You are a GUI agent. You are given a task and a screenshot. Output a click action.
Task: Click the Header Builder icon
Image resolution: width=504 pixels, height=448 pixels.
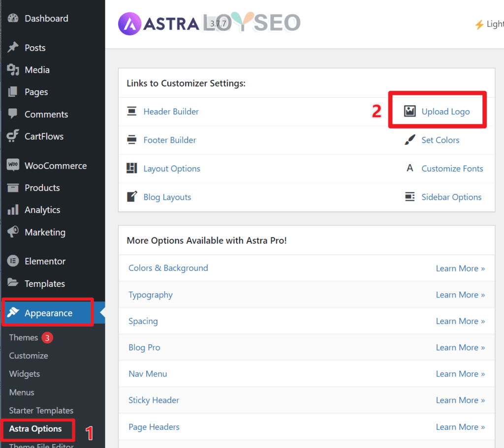(132, 111)
